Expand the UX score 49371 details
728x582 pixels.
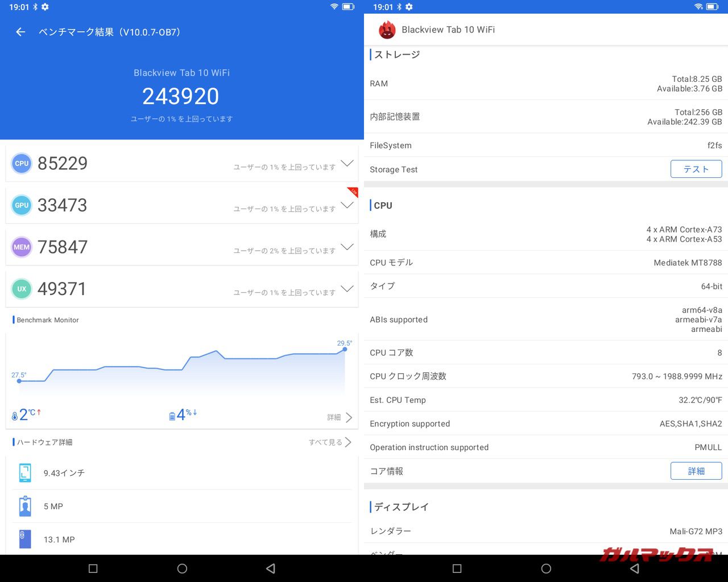pos(347,289)
